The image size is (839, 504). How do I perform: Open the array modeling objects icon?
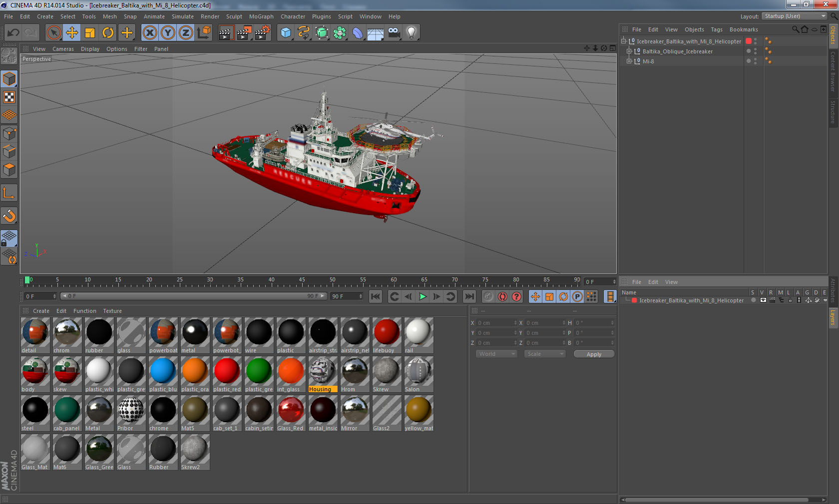(x=340, y=33)
